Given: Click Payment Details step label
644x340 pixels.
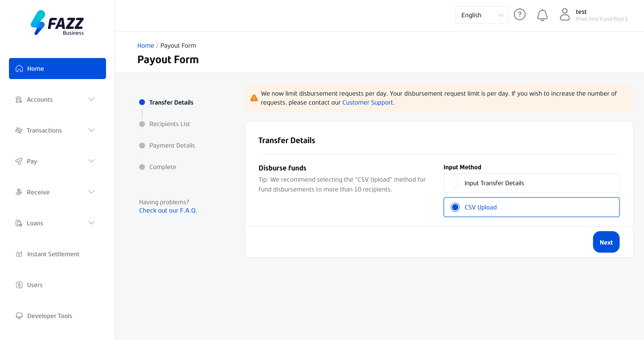Looking at the screenshot, I should pos(172,145).
